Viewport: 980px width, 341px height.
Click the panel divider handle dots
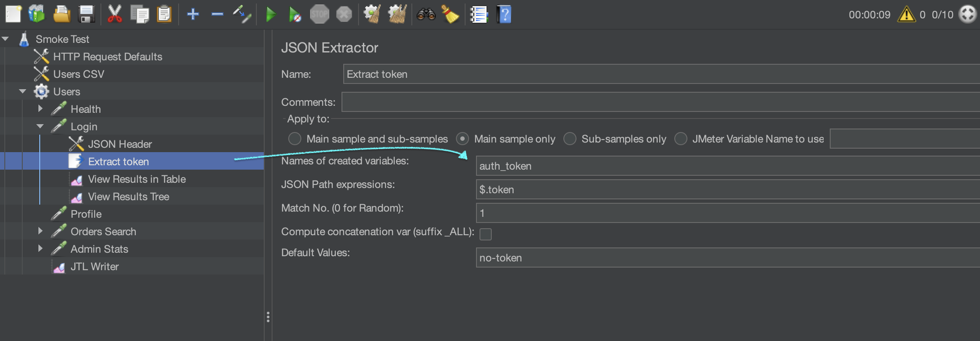(268, 317)
